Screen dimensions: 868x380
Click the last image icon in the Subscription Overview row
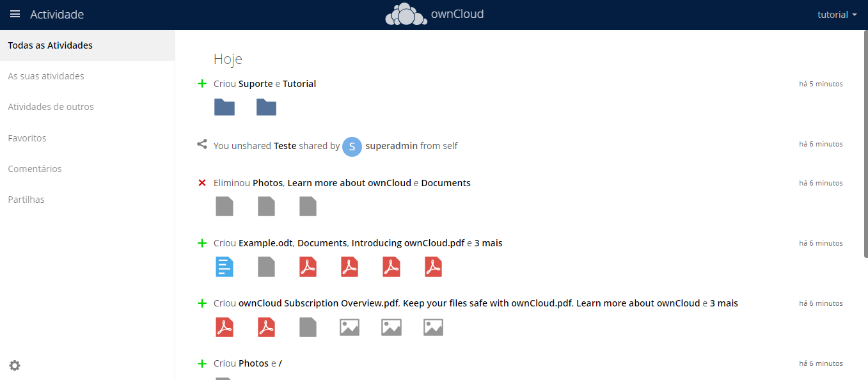(433, 328)
